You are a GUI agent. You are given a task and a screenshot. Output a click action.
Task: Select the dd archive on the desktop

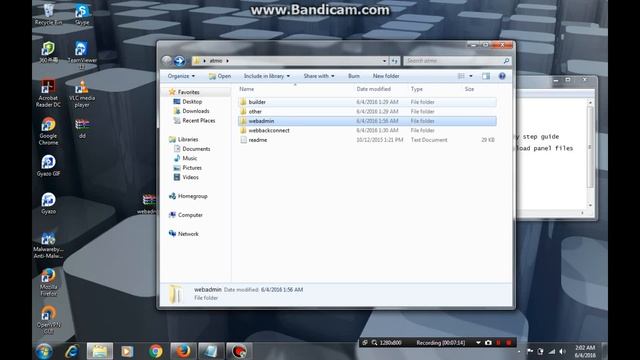(x=82, y=128)
